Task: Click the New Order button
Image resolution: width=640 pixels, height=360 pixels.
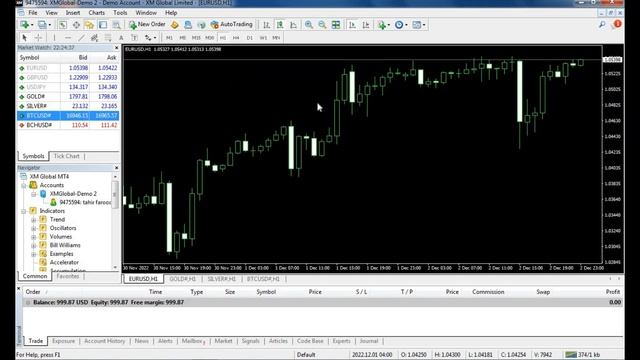Action: [x=147, y=24]
